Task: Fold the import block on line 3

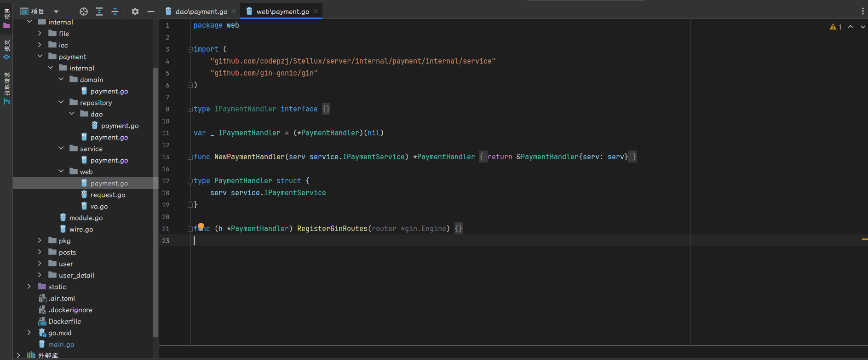Action: (x=190, y=50)
